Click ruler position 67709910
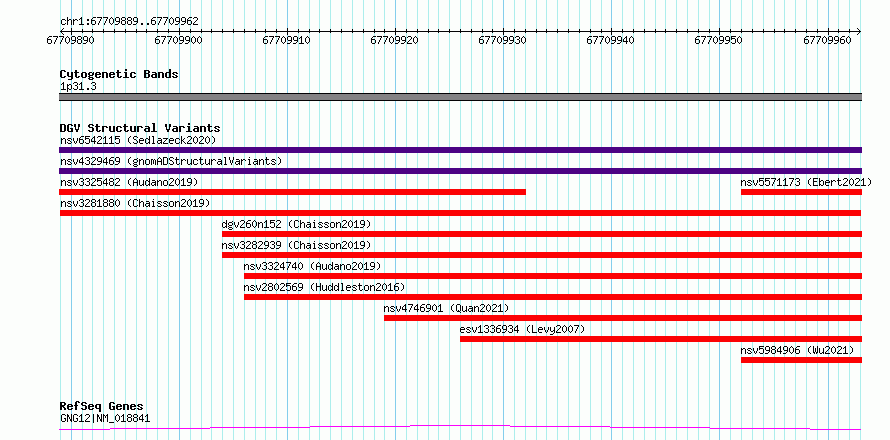Screen dimensions: 890x440 point(287,40)
